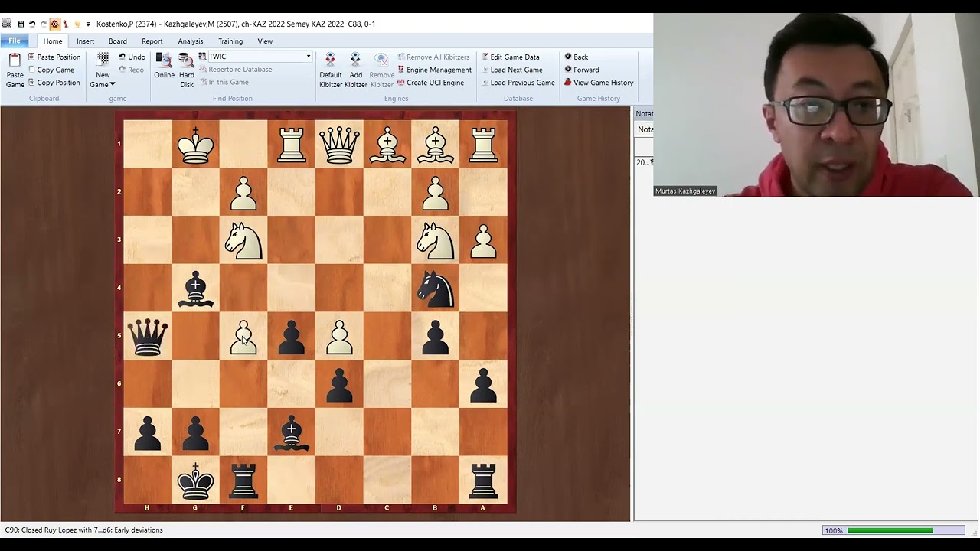Image resolution: width=980 pixels, height=551 pixels.
Task: Click Copy Game in Clipboard group
Action: pyautogui.click(x=51, y=70)
